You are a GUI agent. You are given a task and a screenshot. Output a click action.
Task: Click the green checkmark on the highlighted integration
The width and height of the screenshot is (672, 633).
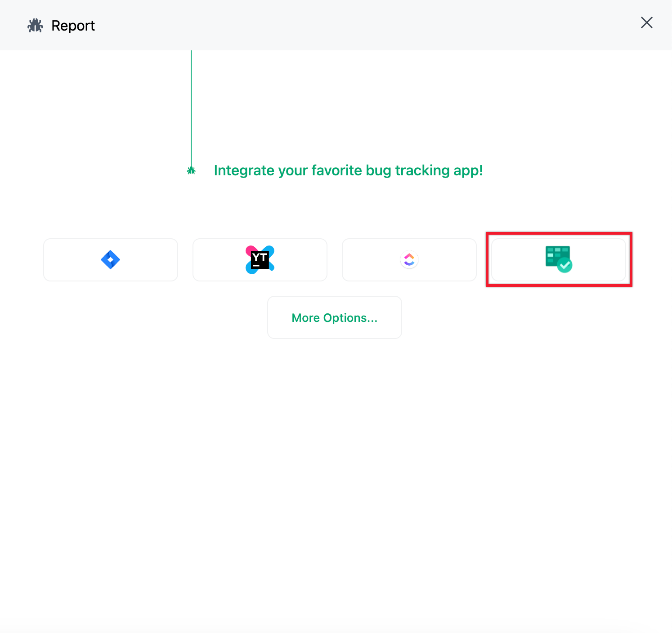564,265
